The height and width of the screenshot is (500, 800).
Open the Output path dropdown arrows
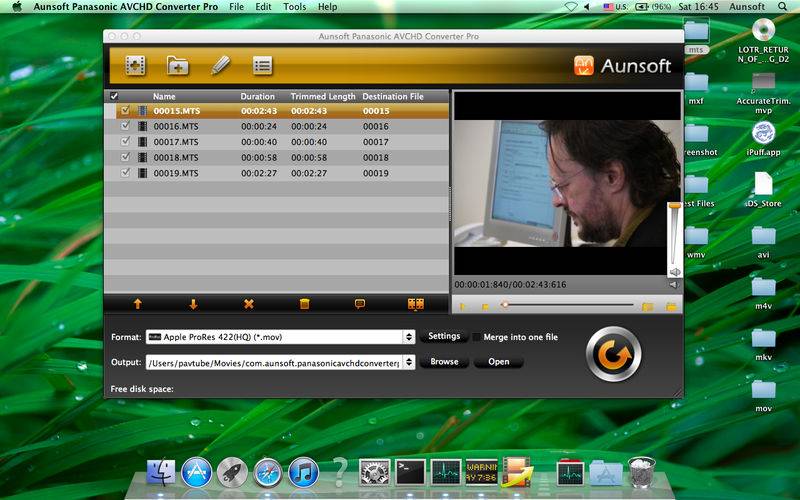(x=409, y=362)
